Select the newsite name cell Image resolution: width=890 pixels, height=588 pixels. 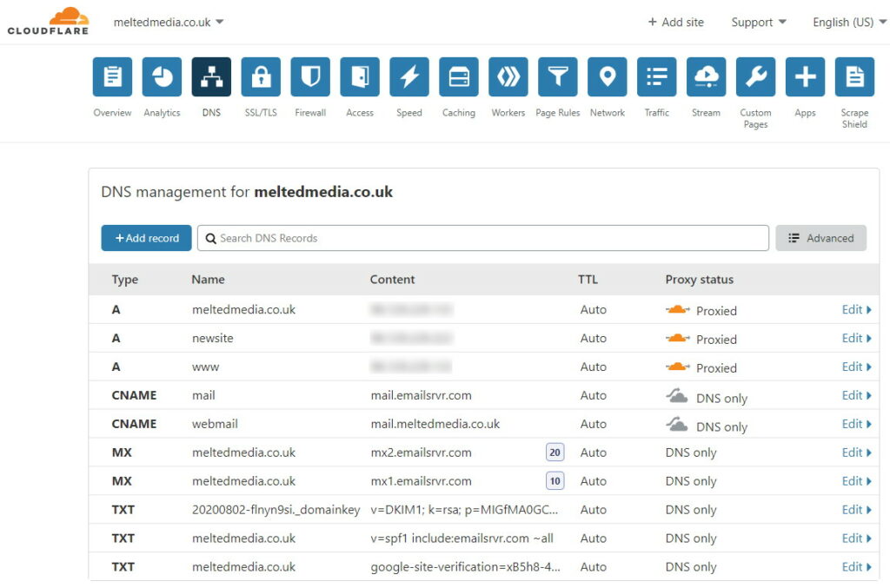(213, 338)
